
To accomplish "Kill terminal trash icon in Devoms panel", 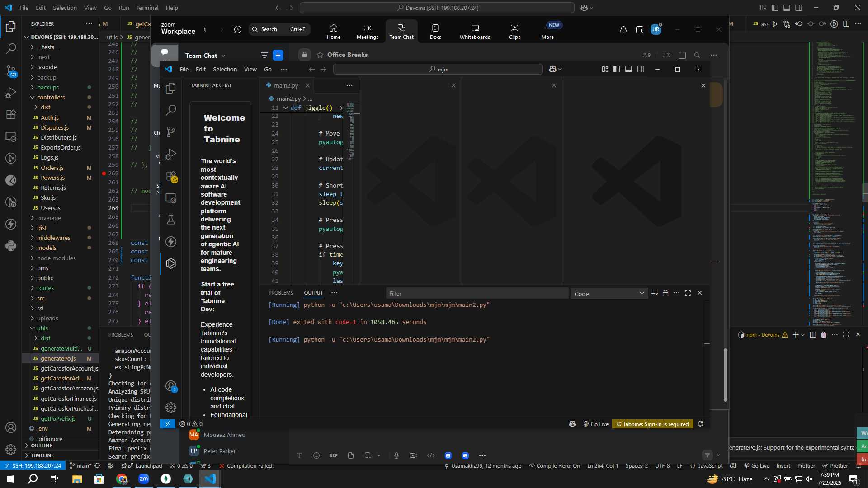I will (x=823, y=335).
